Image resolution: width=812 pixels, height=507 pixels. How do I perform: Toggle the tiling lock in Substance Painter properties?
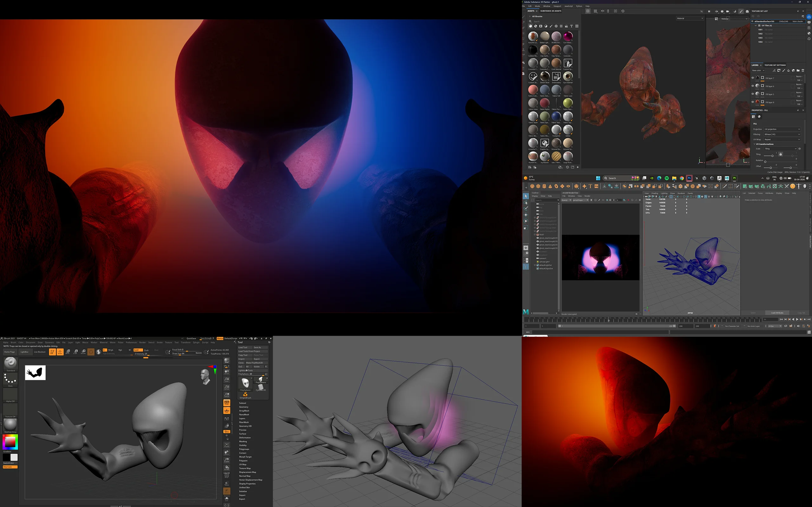(781, 154)
